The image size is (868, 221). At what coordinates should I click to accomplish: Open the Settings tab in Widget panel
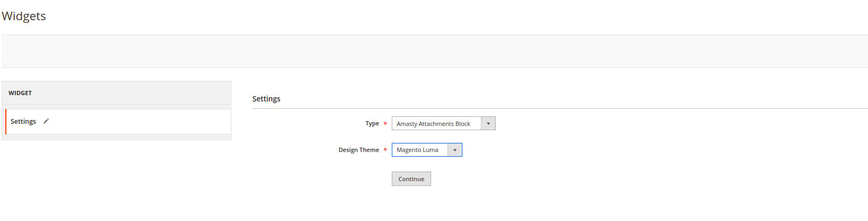point(118,122)
